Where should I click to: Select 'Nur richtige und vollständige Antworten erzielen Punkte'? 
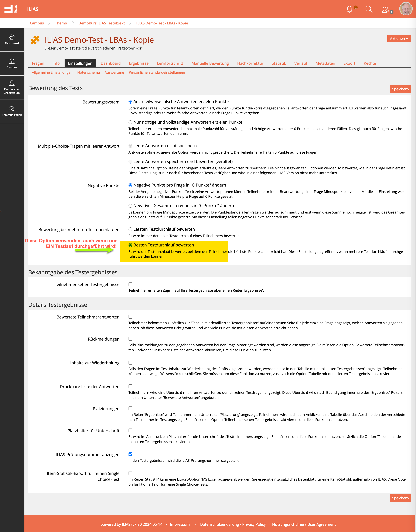[x=131, y=122]
